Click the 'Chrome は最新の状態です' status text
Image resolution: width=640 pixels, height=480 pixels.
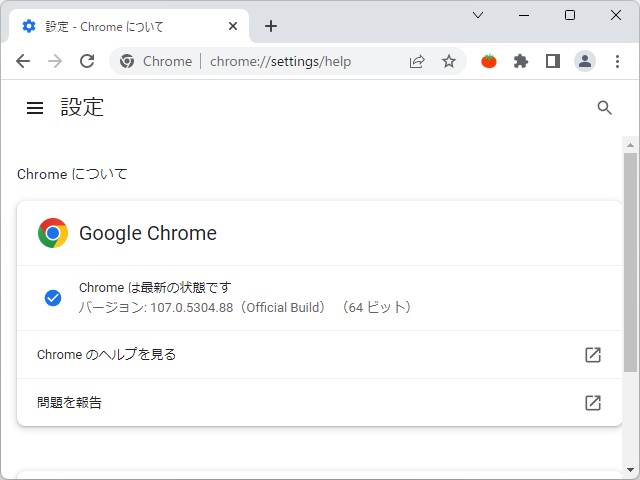pyautogui.click(x=155, y=287)
